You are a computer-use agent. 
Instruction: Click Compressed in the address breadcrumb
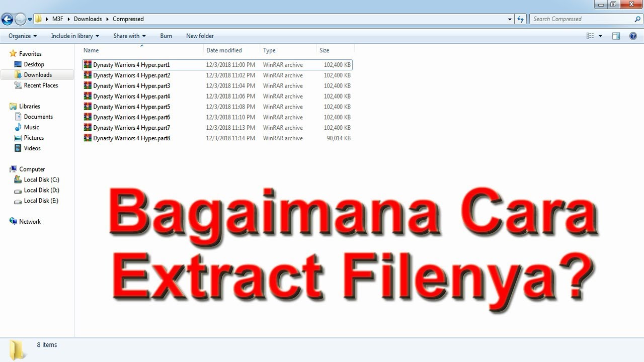click(128, 19)
